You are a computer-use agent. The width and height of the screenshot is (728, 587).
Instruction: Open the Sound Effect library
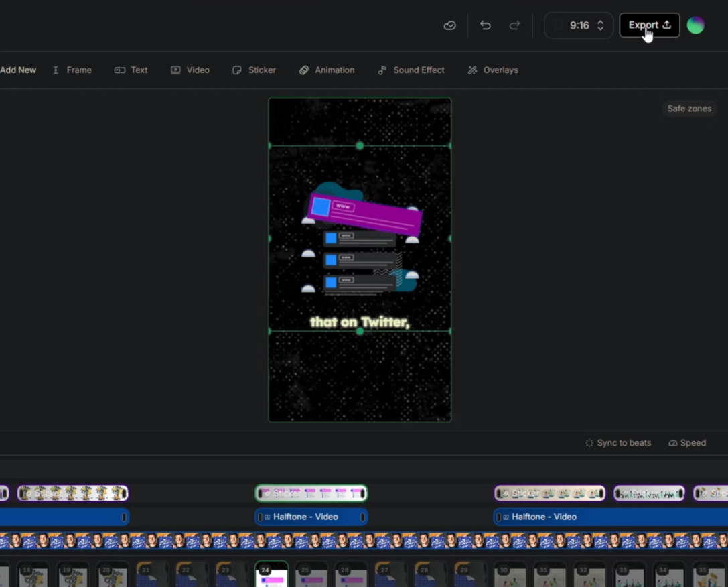[411, 70]
